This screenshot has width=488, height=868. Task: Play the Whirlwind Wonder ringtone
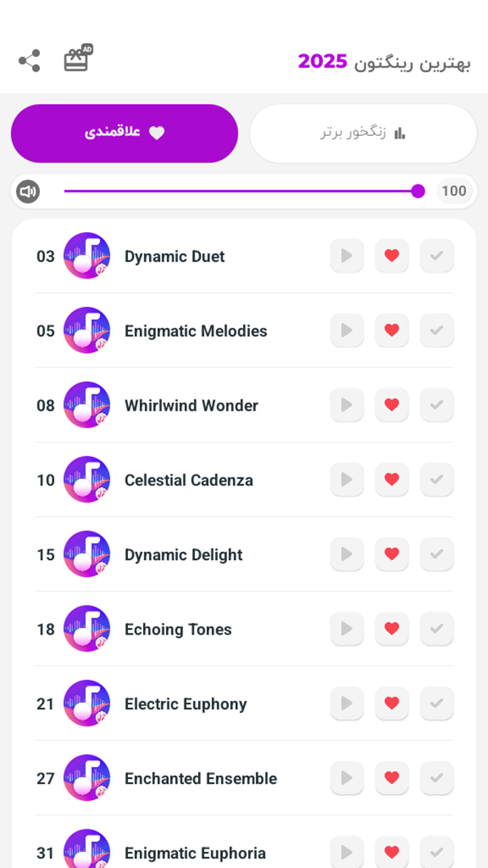[x=347, y=405]
